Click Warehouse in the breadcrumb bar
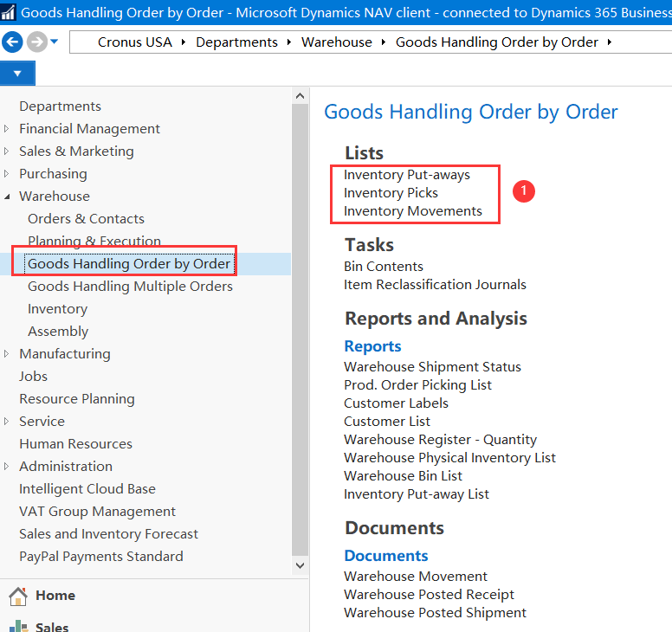Viewport: 672px width, 632px height. [x=336, y=42]
